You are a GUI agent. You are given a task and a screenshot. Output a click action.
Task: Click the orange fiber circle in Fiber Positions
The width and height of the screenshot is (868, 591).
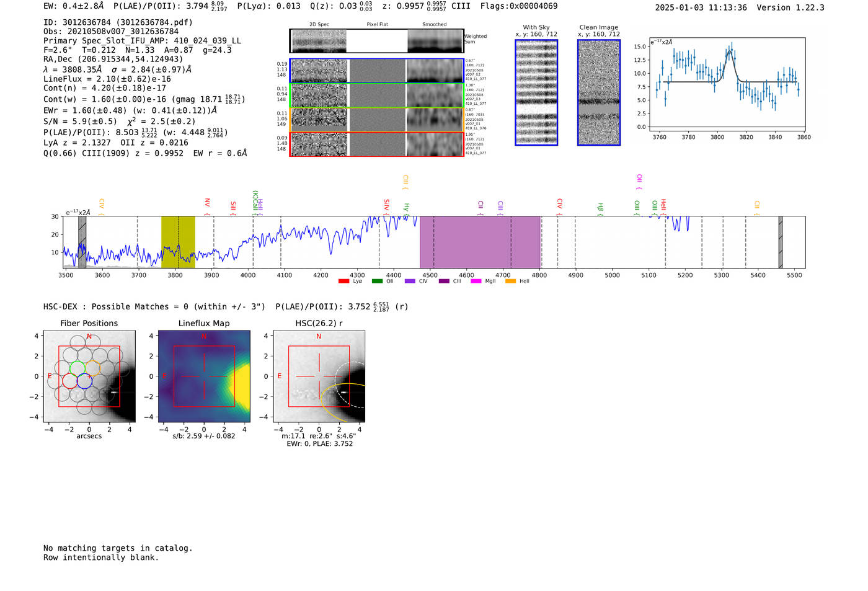pos(92,368)
